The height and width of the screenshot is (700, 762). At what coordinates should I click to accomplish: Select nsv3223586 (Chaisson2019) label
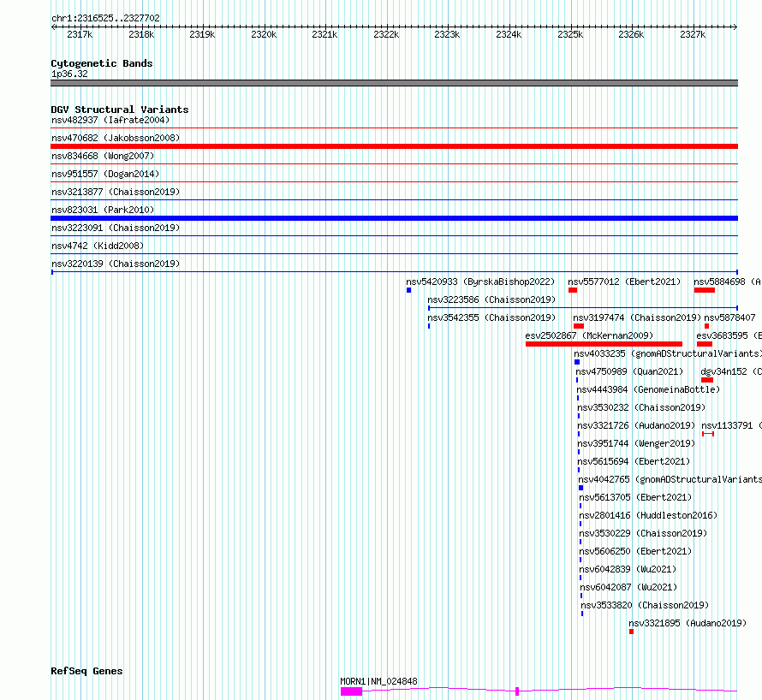click(x=491, y=300)
